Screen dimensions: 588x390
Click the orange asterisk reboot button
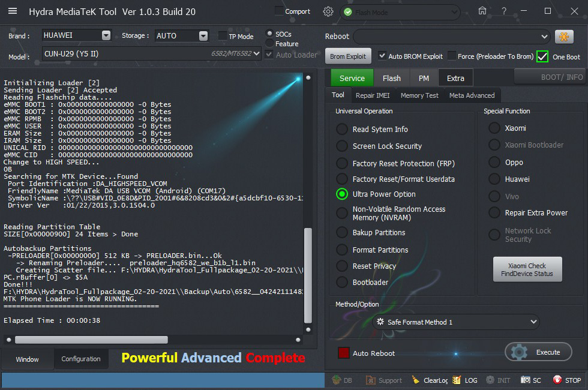564,37
